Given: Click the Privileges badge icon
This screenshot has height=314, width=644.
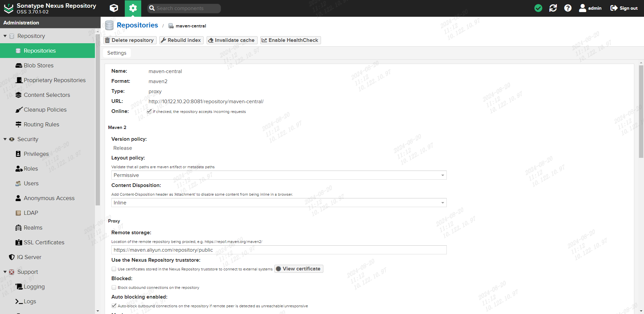Looking at the screenshot, I should coord(18,154).
